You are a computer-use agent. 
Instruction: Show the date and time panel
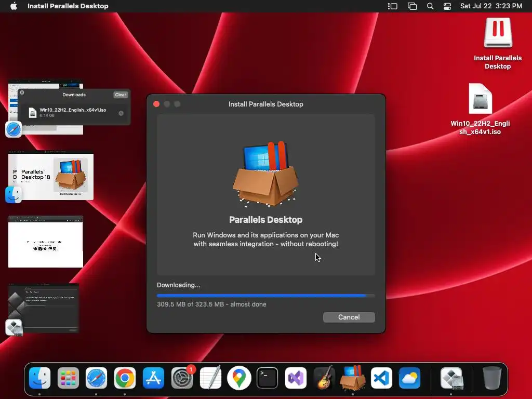(491, 6)
